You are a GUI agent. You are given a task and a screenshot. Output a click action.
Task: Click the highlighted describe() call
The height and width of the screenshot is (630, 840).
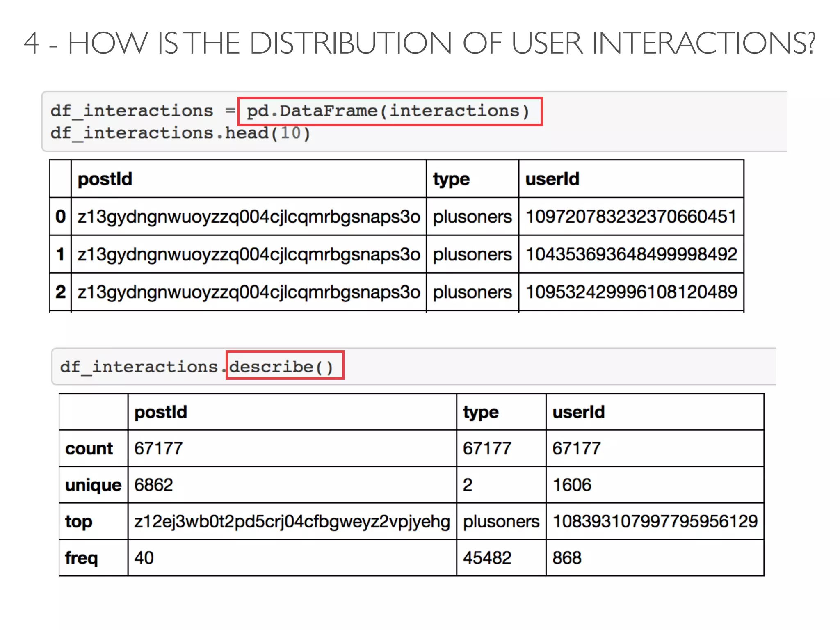click(x=284, y=366)
